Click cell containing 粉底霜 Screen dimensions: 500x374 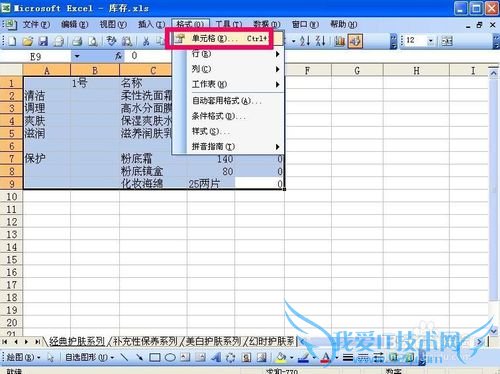153,158
